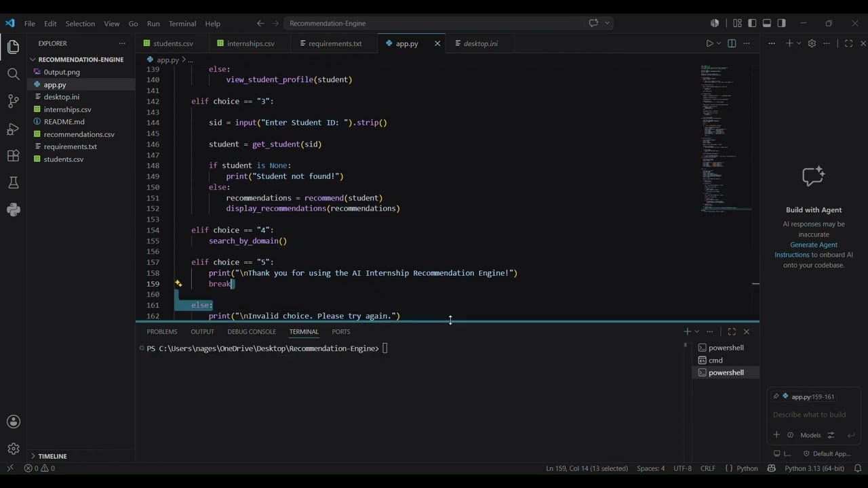Toggle bottom Panel visibility
This screenshot has width=868, height=488.
pyautogui.click(x=767, y=23)
